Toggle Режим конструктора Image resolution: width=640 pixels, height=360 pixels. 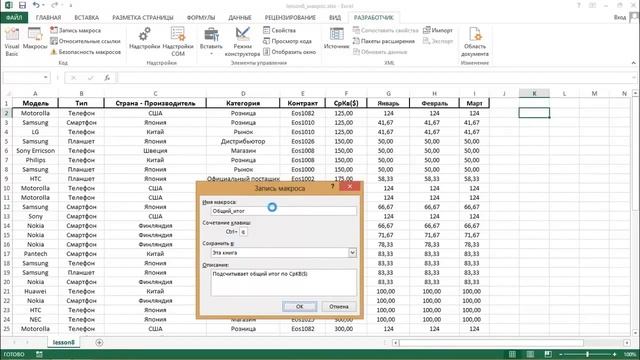pyautogui.click(x=242, y=42)
